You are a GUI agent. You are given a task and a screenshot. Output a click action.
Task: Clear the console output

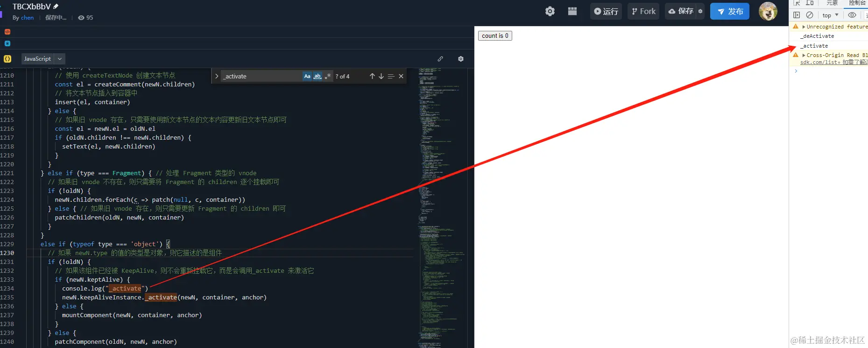(810, 15)
